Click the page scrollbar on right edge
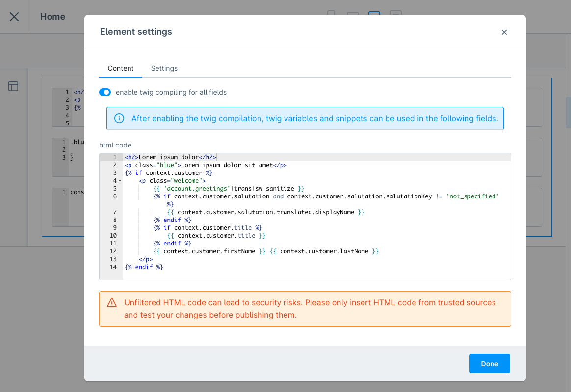The height and width of the screenshot is (392, 571). pos(568,113)
